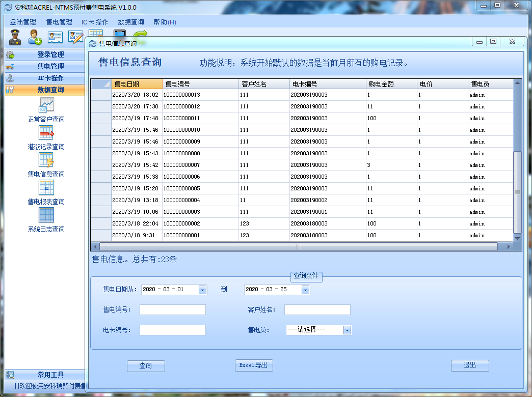Open 灌溉记录查询 icon in sidebar
Screen dimensions: 532x397
point(46,132)
